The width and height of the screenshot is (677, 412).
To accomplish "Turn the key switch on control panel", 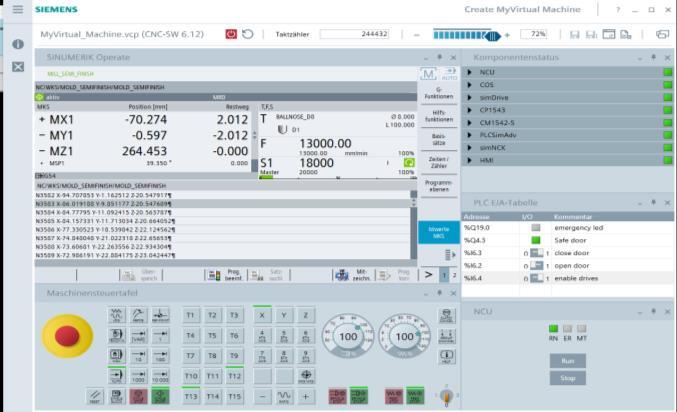I will click(446, 396).
